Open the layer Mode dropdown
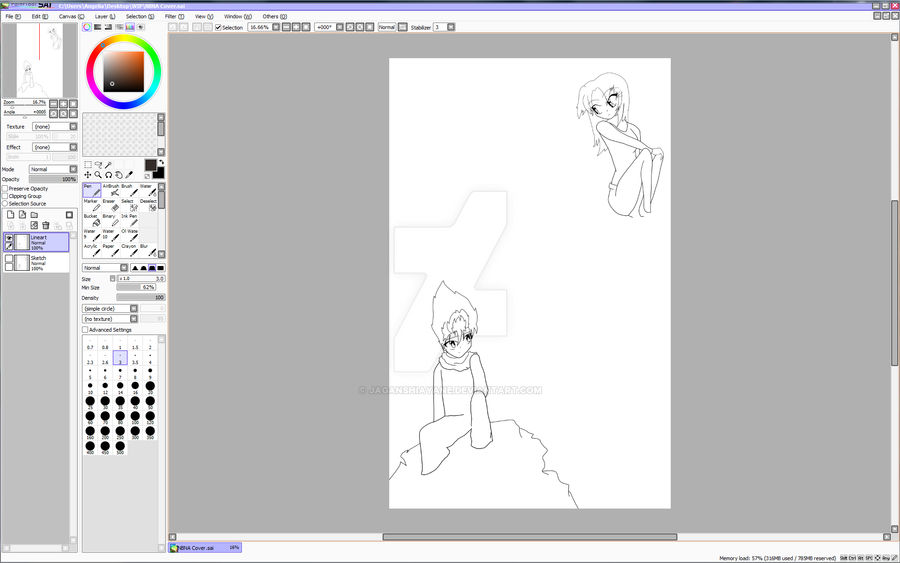 coord(53,169)
